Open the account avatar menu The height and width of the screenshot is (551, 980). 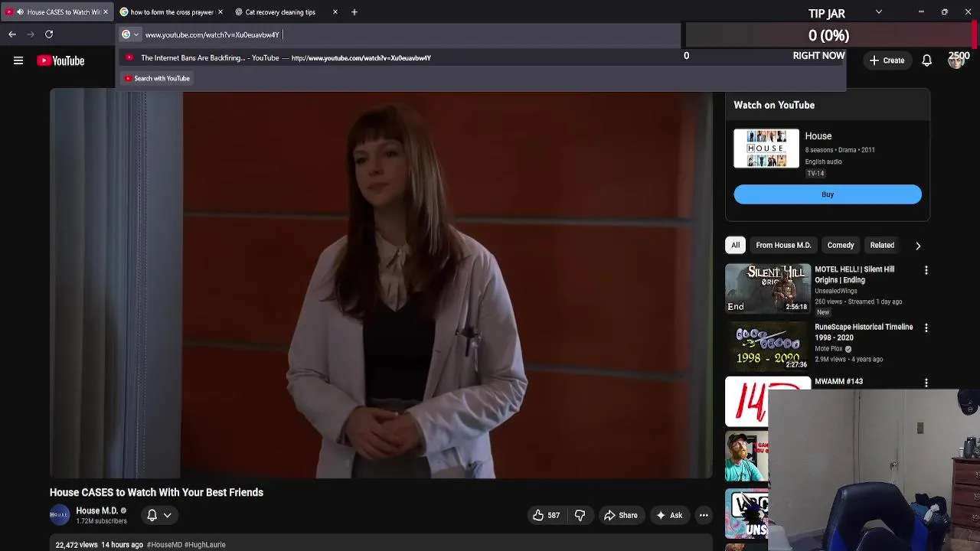(x=956, y=60)
